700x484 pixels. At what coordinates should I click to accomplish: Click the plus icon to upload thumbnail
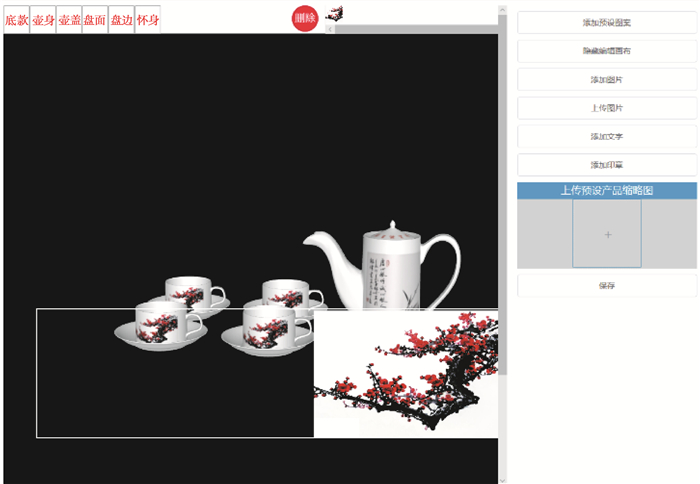(x=608, y=234)
